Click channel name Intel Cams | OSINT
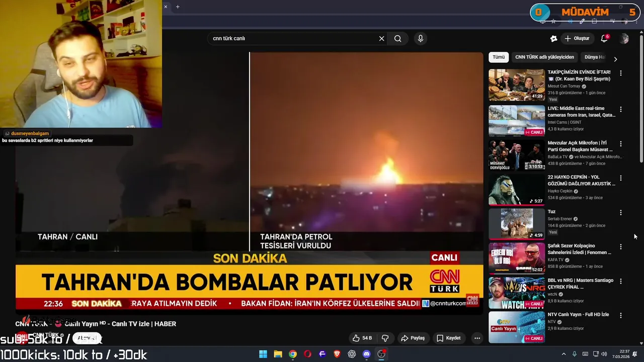Screen dimensions: 644x362 (564, 122)
